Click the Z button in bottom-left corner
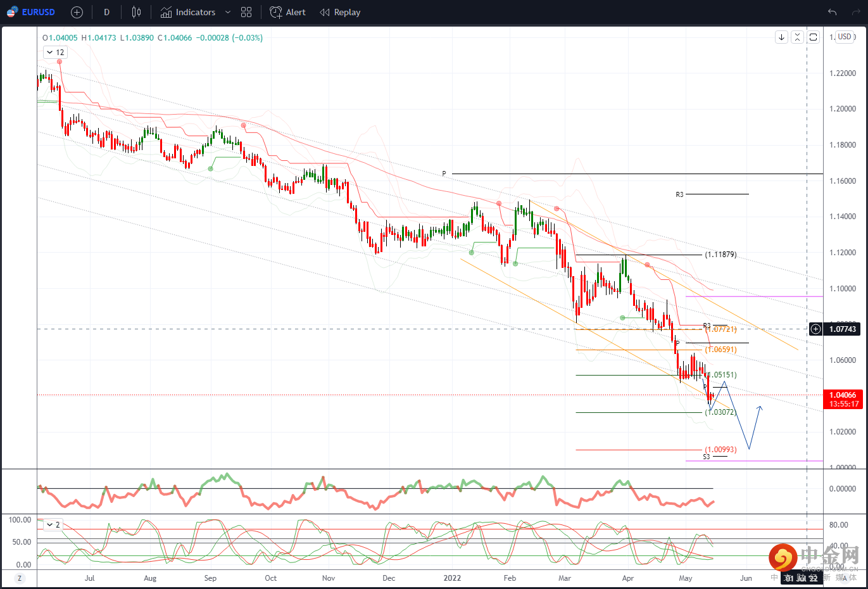This screenshot has width=868, height=589. pyautogui.click(x=20, y=578)
